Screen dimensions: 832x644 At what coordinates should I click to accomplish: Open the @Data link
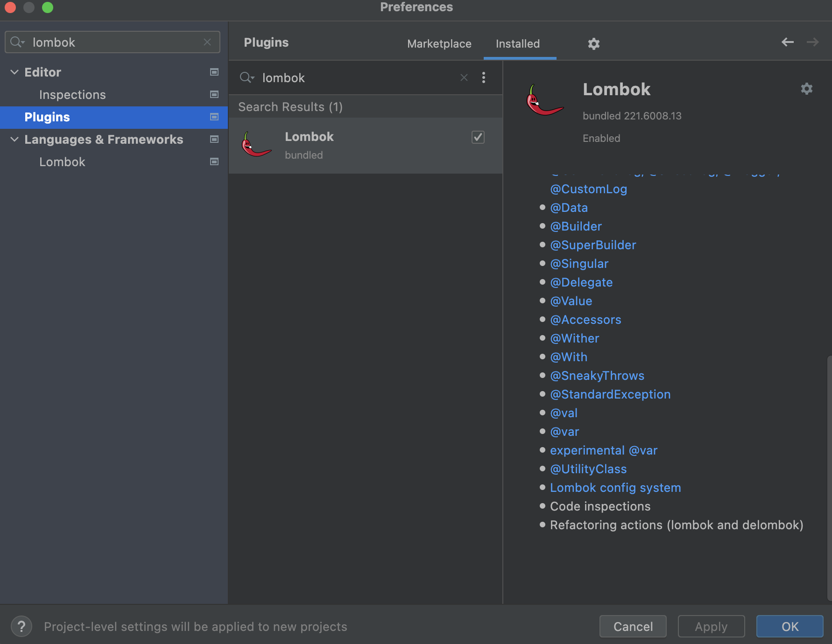569,208
